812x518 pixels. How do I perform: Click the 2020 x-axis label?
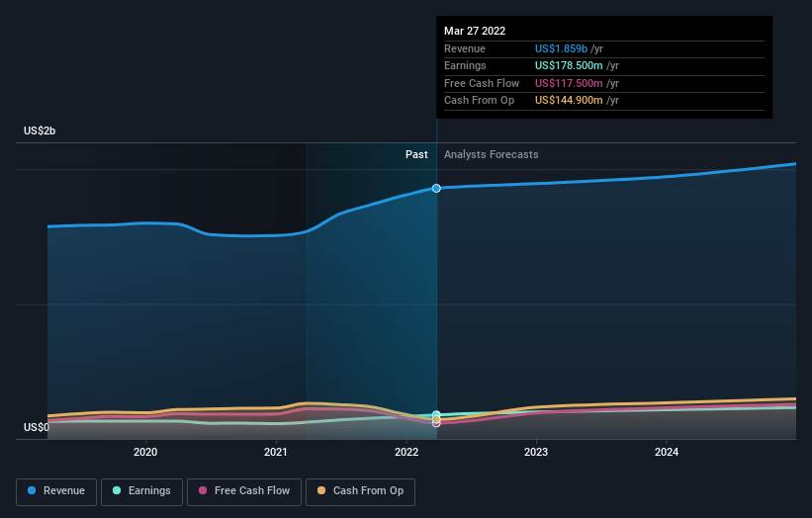[145, 453]
